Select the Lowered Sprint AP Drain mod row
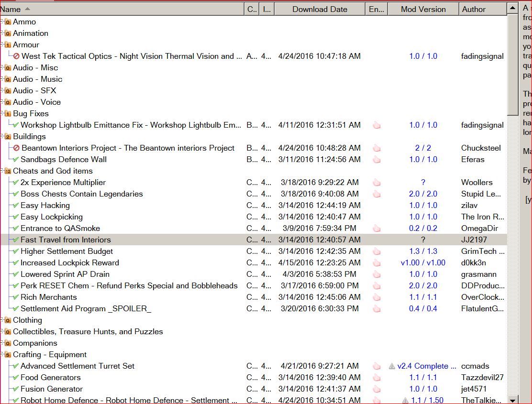This screenshot has height=404, width=532. coord(65,274)
